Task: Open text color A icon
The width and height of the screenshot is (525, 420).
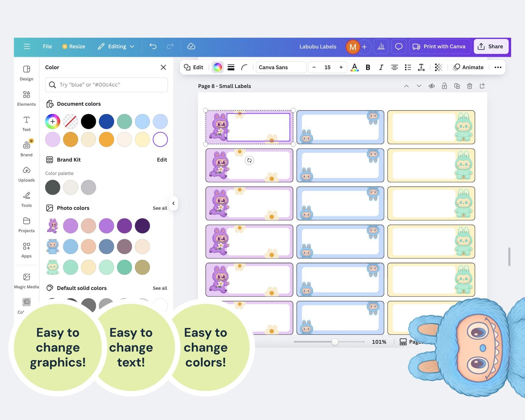Action: pos(354,67)
